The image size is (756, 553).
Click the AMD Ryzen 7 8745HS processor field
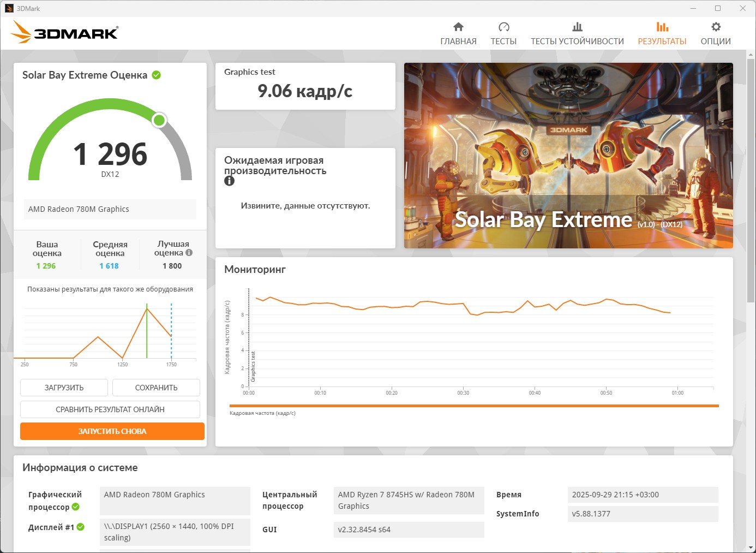[409, 501]
